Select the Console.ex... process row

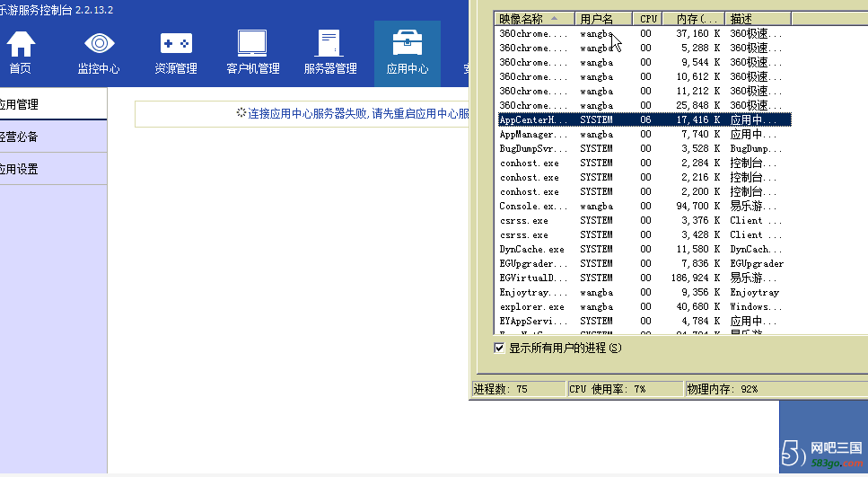[x=644, y=206]
